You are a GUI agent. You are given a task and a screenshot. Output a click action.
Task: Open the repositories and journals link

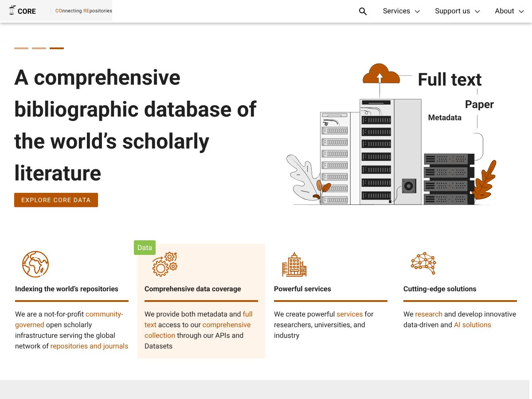click(x=89, y=346)
